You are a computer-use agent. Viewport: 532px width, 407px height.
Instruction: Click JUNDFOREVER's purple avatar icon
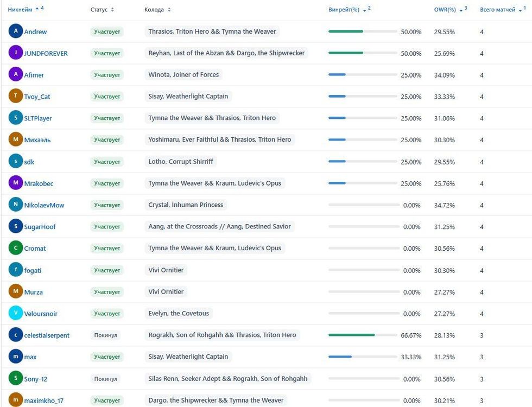pyautogui.click(x=16, y=53)
